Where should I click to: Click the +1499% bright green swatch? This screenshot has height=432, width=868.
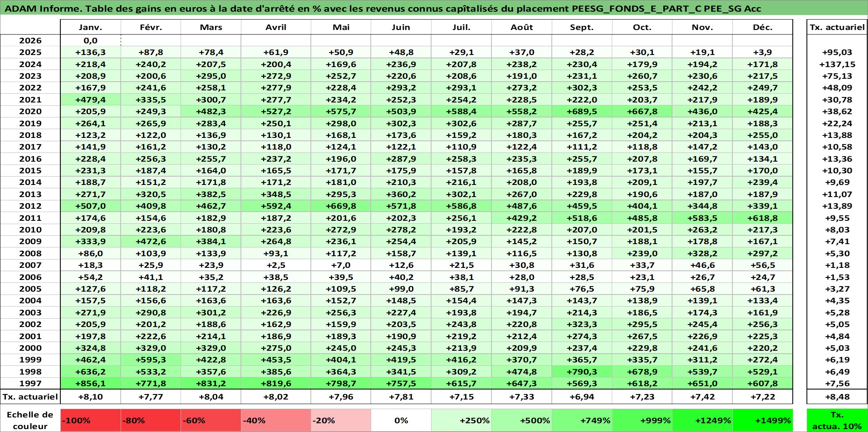pos(763,420)
